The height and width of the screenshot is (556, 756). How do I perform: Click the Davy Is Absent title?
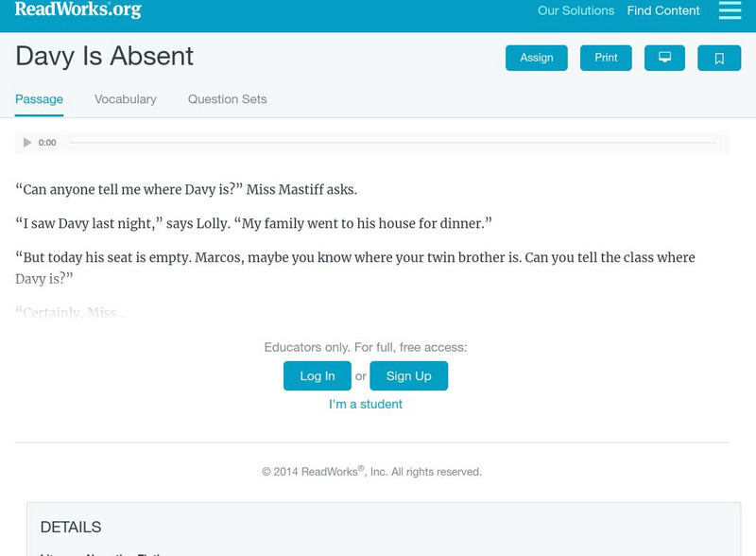coord(104,56)
